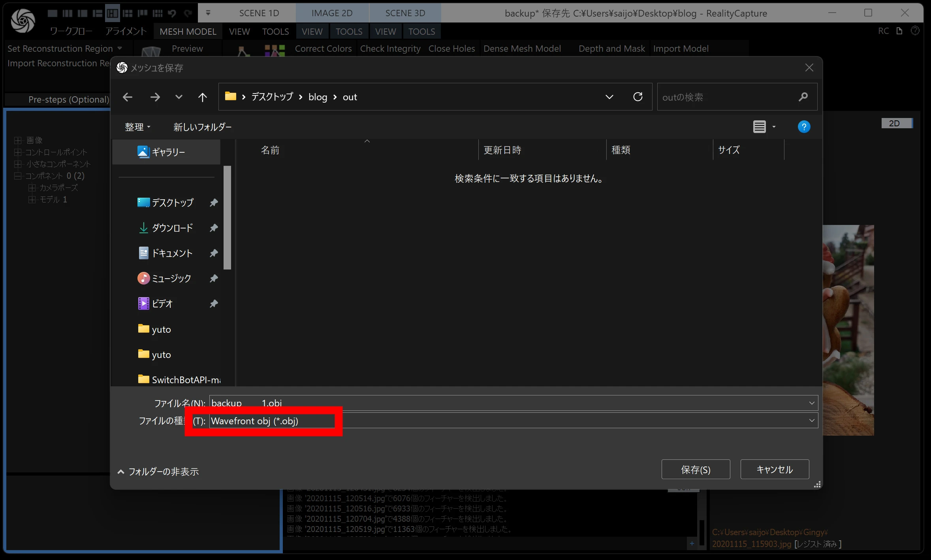
Task: Open the file type dropdown
Action: [811, 421]
